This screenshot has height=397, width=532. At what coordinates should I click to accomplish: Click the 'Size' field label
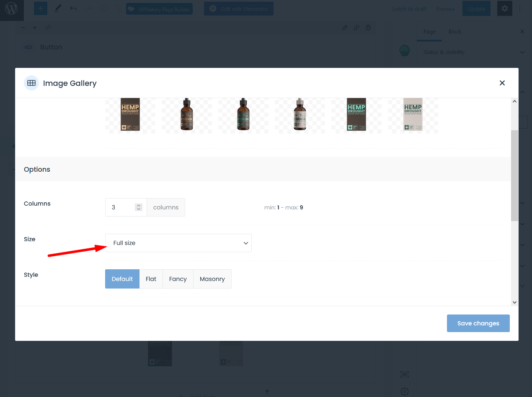click(x=30, y=239)
